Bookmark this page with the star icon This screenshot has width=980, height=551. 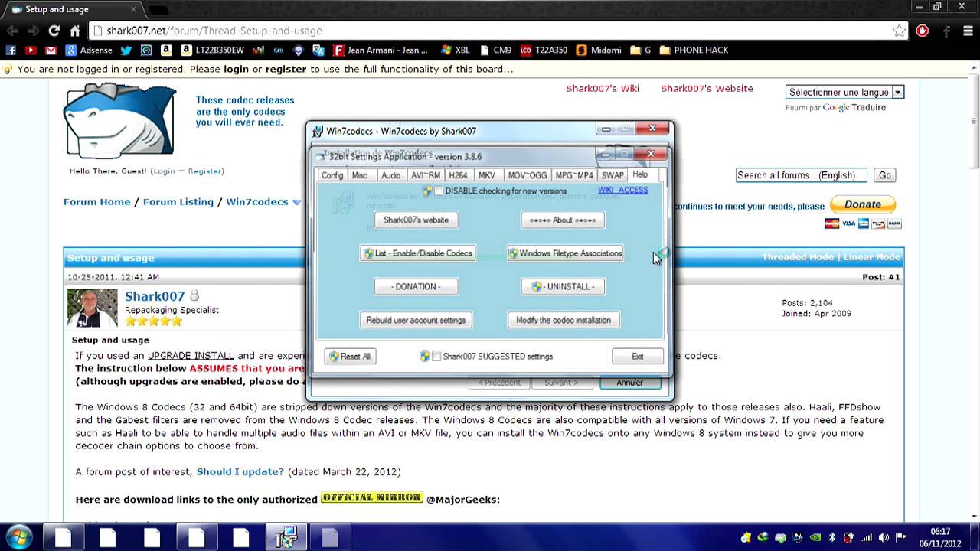coord(900,31)
